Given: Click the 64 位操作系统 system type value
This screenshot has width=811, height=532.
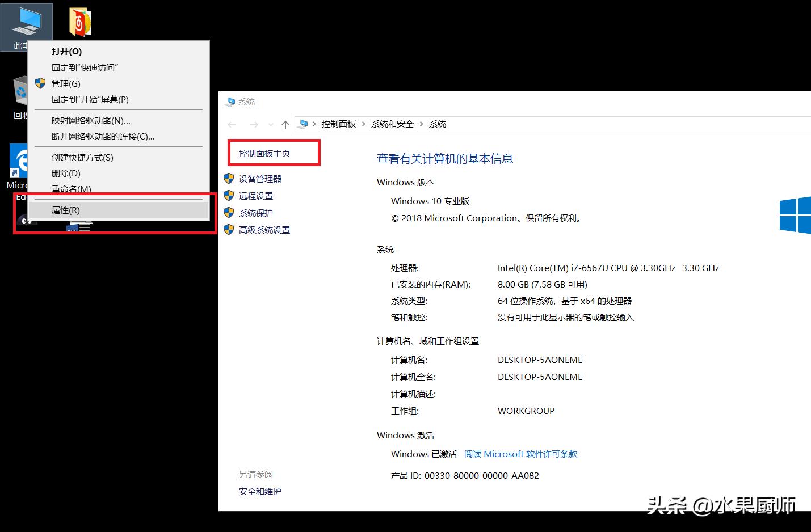Looking at the screenshot, I should (565, 301).
